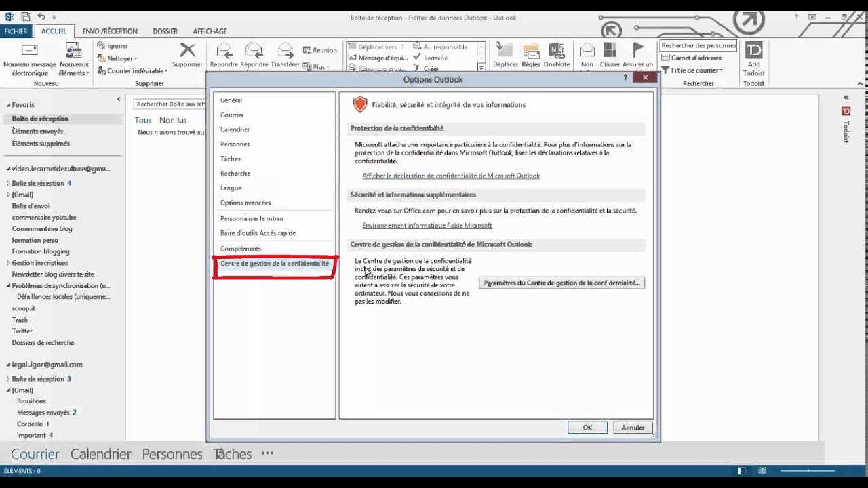Click the Réunion reply icon

(307, 50)
